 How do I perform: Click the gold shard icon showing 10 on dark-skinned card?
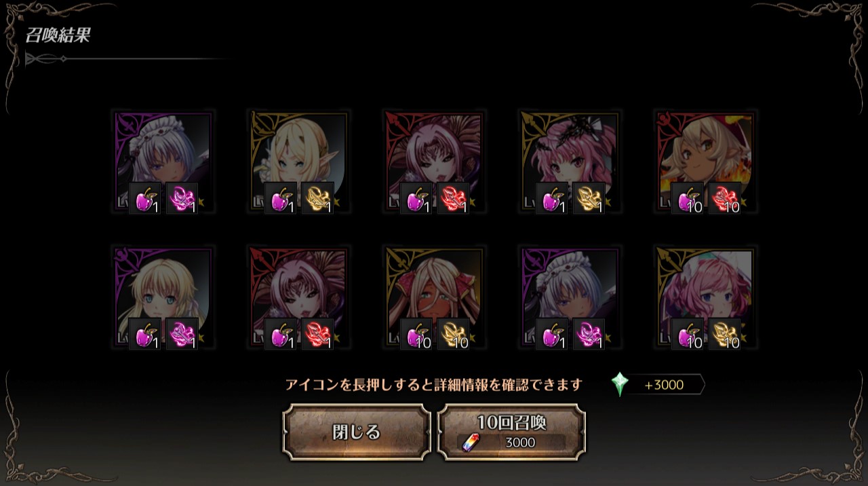[453, 334]
